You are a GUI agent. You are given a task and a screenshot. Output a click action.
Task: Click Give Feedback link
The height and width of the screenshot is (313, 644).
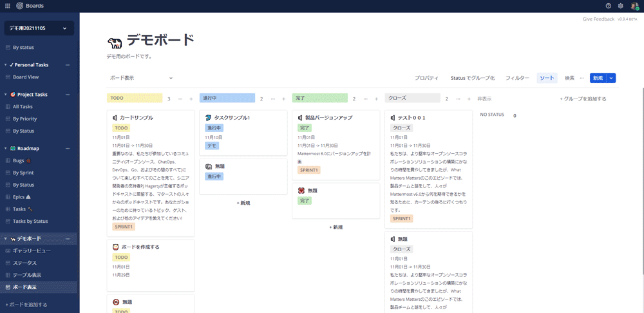[598, 19]
